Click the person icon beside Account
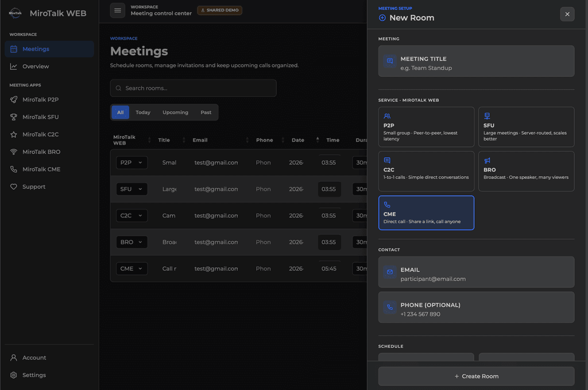The image size is (588, 390). [x=14, y=358]
